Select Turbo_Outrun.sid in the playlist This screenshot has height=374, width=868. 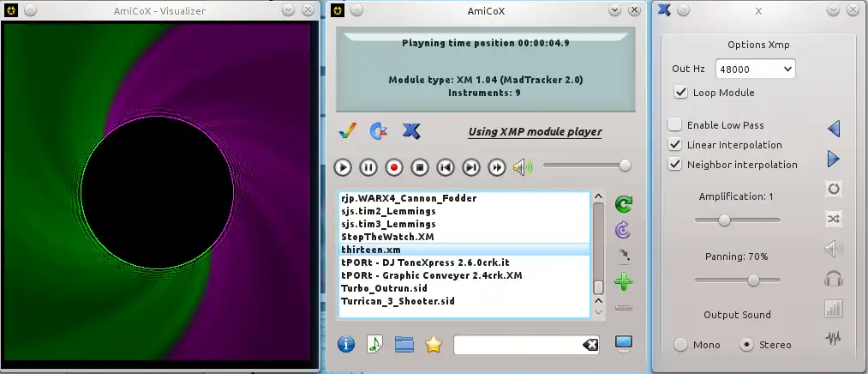tap(464, 288)
